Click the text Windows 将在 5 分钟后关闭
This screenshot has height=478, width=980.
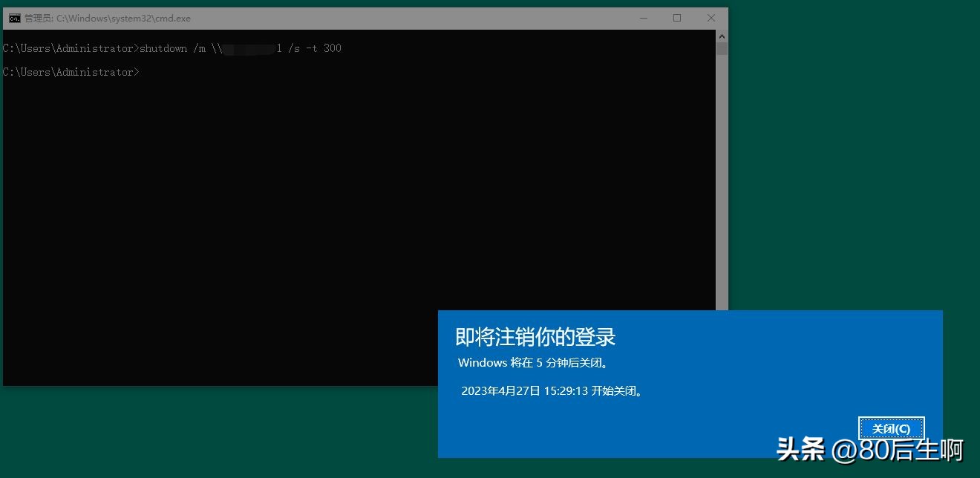(x=533, y=363)
